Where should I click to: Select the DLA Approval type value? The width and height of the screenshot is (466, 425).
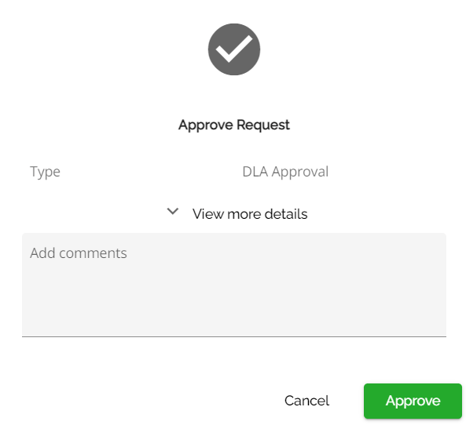click(285, 172)
